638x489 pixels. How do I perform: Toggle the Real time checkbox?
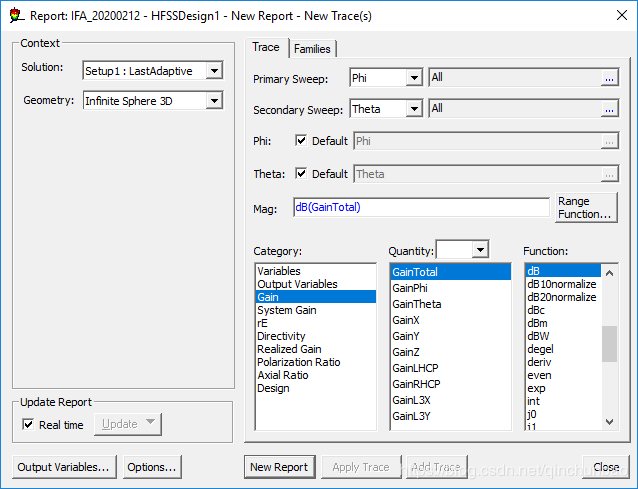tap(28, 425)
